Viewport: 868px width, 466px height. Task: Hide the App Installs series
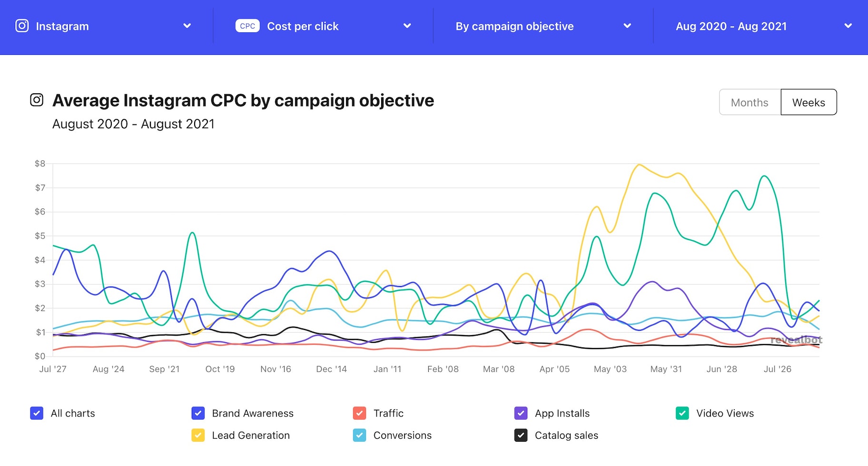pos(521,413)
